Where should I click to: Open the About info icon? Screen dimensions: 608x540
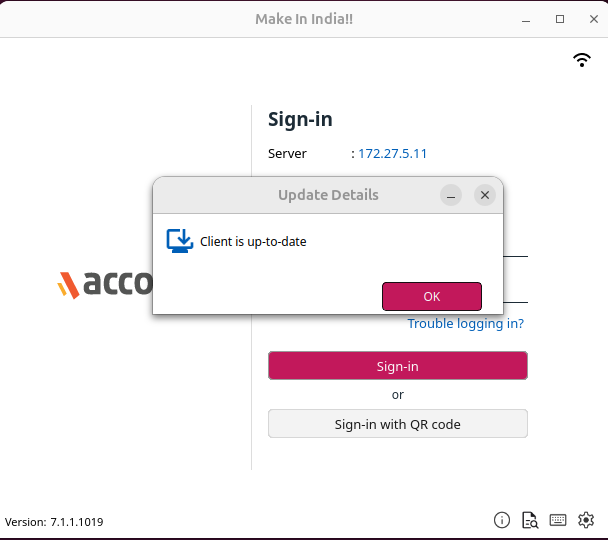(x=502, y=520)
